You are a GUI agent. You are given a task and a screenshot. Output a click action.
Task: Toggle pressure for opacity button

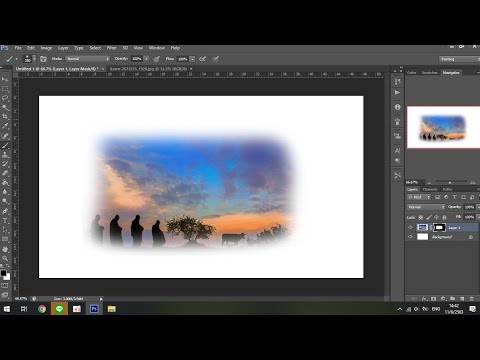156,59
